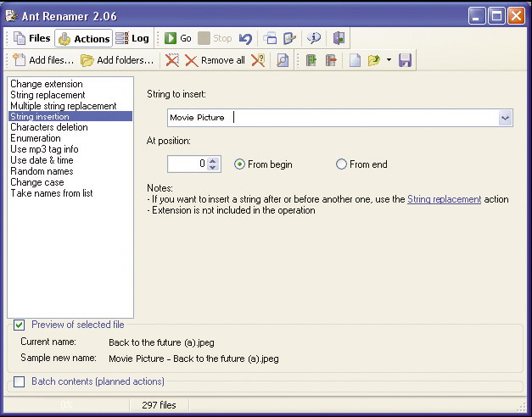Decrease position with spinner down arrow
The image size is (532, 417).
pos(213,168)
